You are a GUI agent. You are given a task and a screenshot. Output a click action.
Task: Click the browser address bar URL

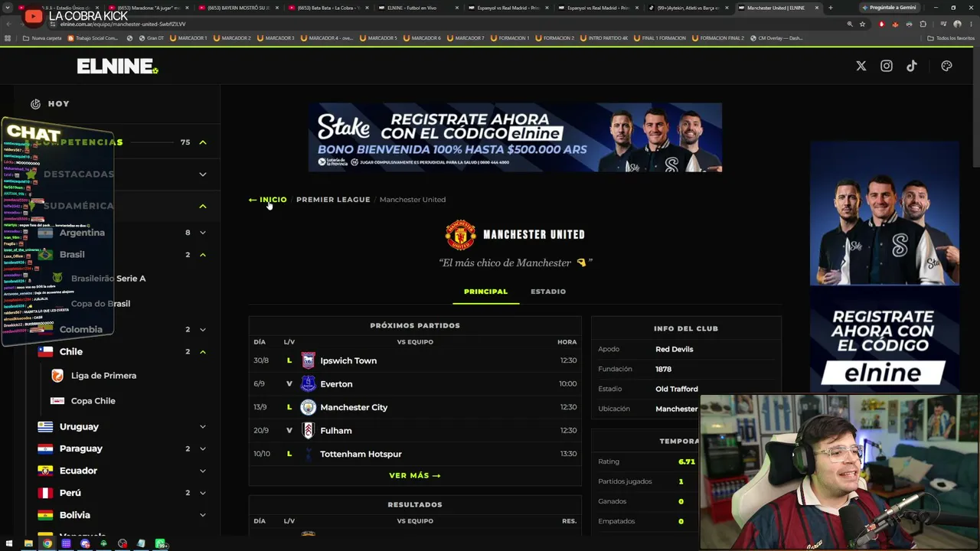[122, 24]
